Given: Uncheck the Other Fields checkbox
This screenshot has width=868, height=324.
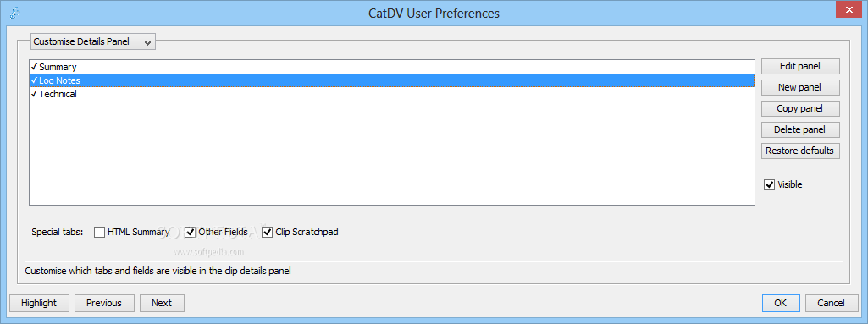Looking at the screenshot, I should (190, 233).
